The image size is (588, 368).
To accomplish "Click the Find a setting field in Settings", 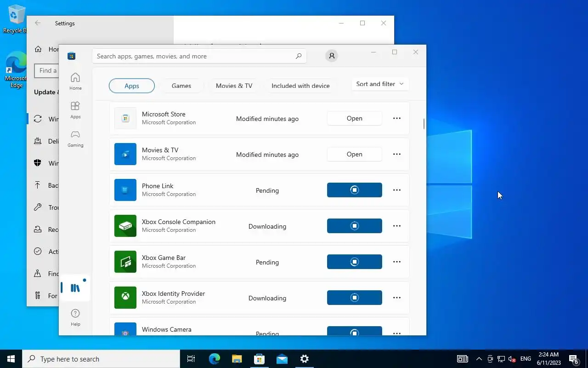I will coord(47,70).
